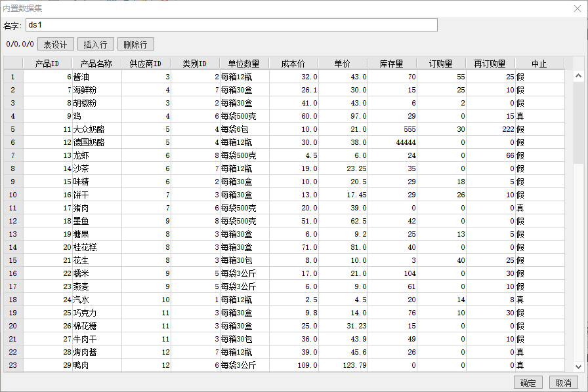Click the 大众奶酪 product name cell
Screen dimensions: 588x392
96,129
